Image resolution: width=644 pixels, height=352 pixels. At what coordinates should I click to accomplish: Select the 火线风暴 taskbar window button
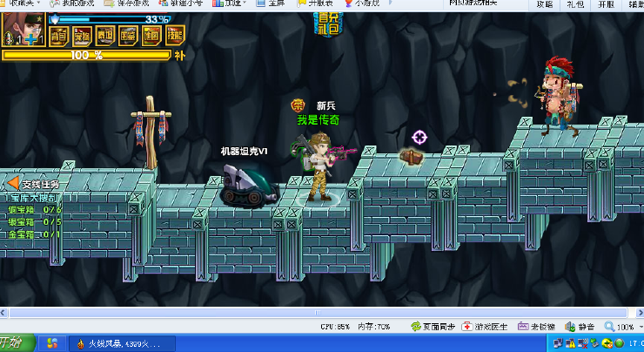[123, 343]
